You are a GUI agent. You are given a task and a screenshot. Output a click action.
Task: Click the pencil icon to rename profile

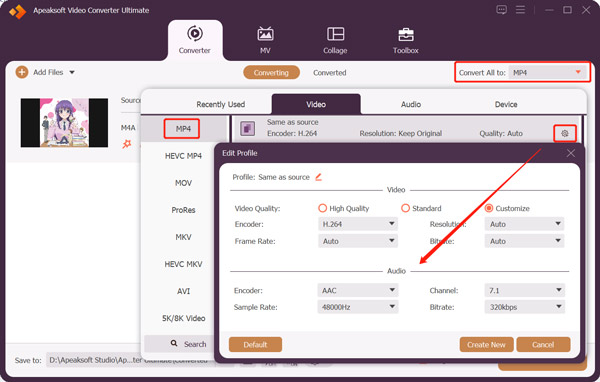pyautogui.click(x=319, y=177)
